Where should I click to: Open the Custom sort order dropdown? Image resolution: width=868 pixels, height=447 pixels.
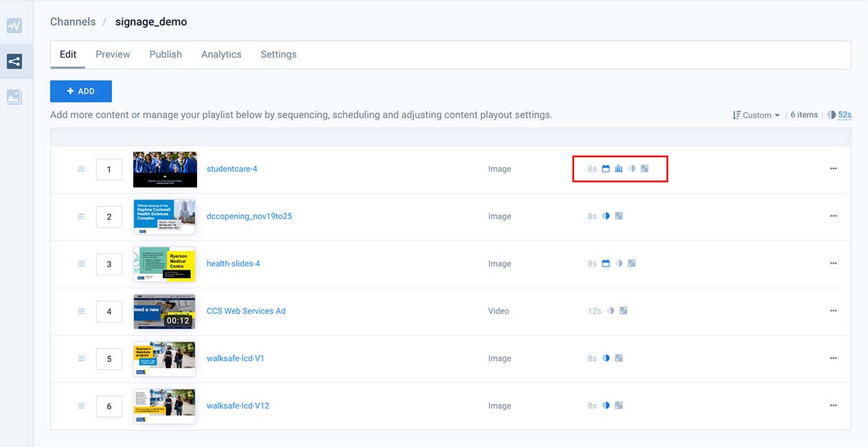click(x=757, y=115)
